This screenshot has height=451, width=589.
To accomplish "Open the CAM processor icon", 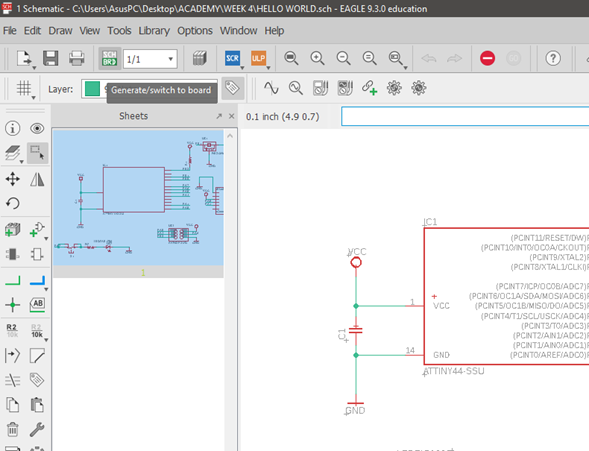I will pos(199,59).
